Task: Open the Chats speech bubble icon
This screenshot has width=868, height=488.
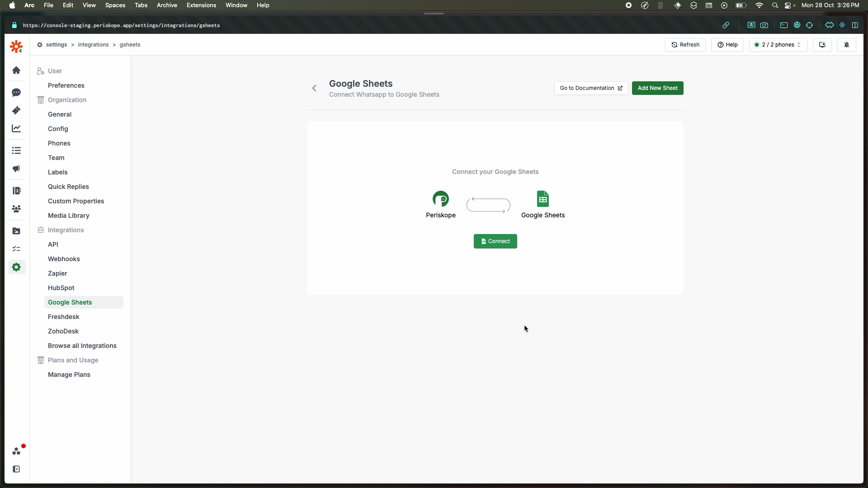Action: (16, 92)
